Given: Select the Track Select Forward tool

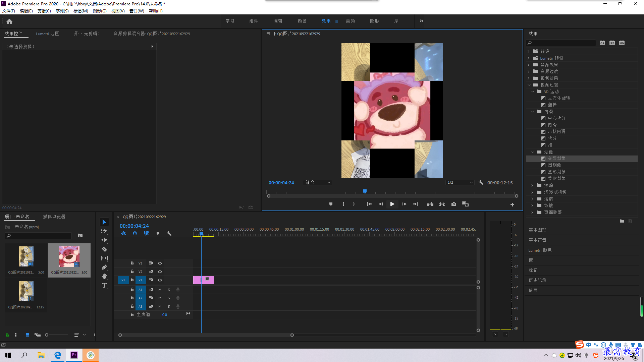Looking at the screenshot, I should point(104,231).
